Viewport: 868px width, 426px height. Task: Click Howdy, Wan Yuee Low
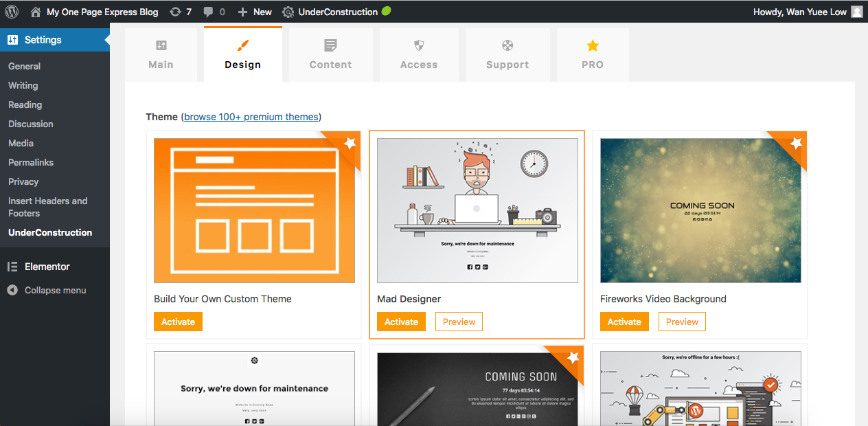(x=799, y=12)
